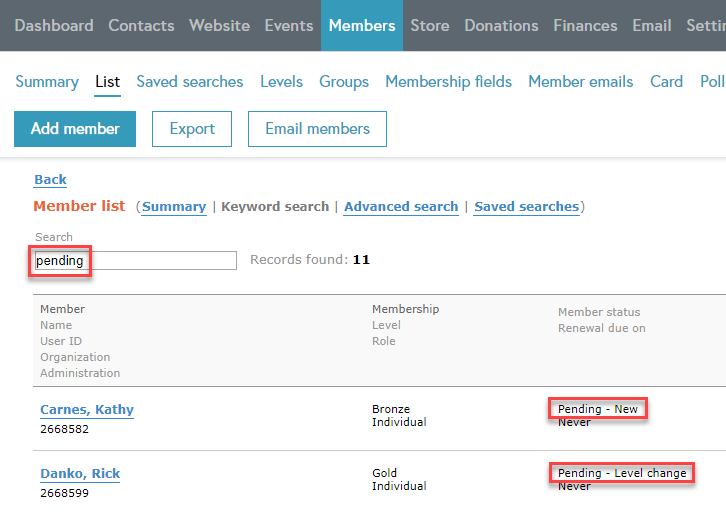This screenshot has width=726, height=514.
Task: Click the search field containing 'pending'
Action: click(135, 261)
